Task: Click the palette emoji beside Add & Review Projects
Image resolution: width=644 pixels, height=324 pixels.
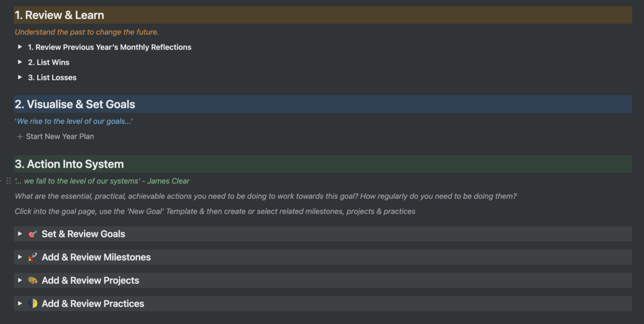Action: point(33,280)
